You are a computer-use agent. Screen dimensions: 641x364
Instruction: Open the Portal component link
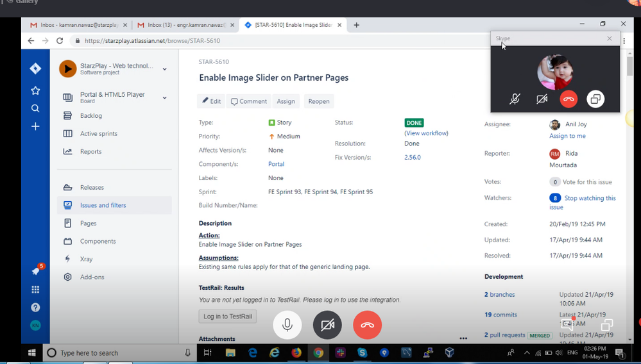point(277,164)
